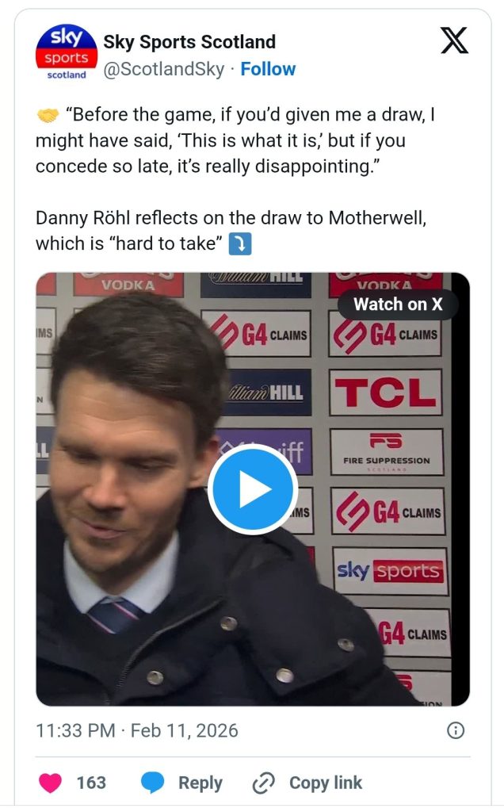504x812 pixels.
Task: Click the TCL sponsor board in the video thumbnail
Action: pyautogui.click(x=385, y=392)
